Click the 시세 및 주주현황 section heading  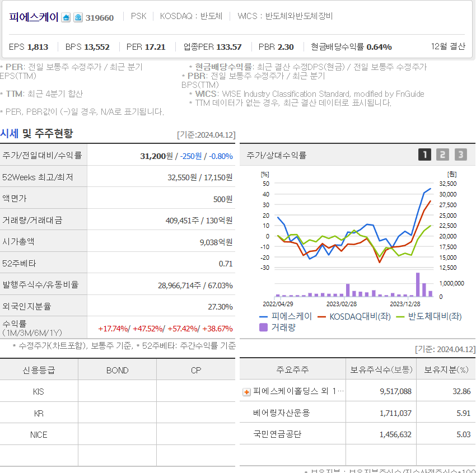[x=36, y=133]
